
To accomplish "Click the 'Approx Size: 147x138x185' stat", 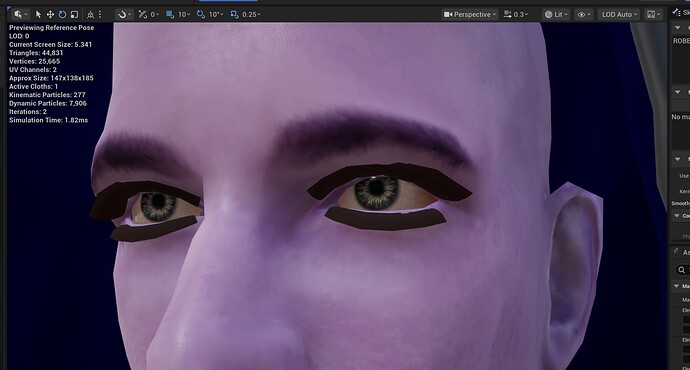I will click(x=51, y=78).
